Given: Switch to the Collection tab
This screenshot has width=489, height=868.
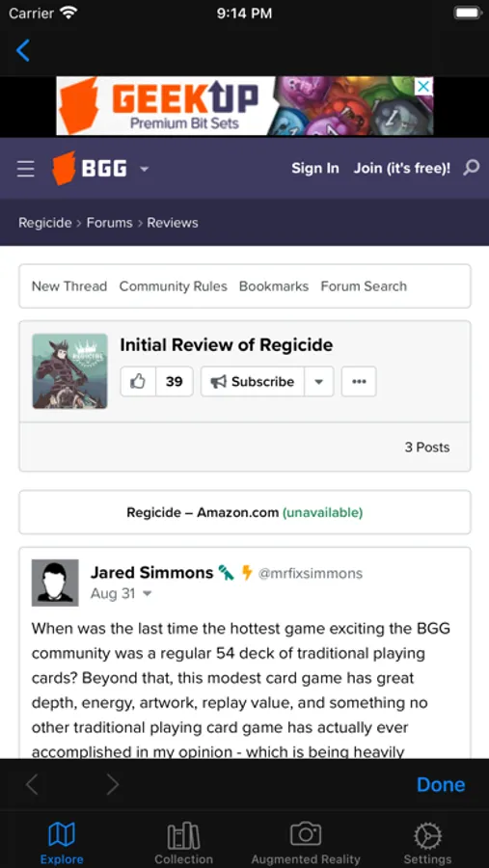Looking at the screenshot, I should [183, 843].
